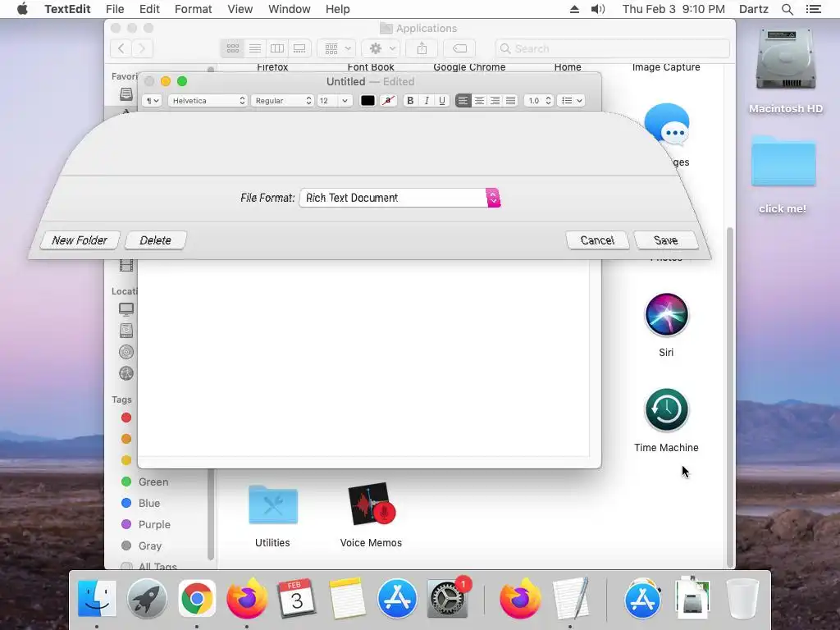Click the Finder share button
Screen dimensions: 840x630
point(422,48)
